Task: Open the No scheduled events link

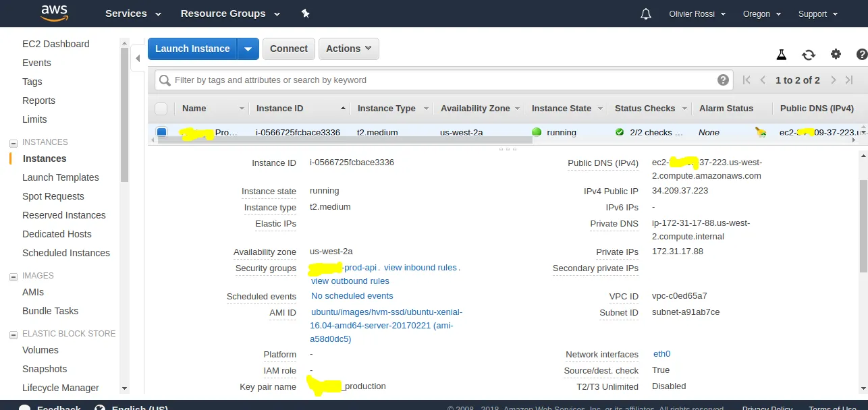Action: click(x=352, y=295)
